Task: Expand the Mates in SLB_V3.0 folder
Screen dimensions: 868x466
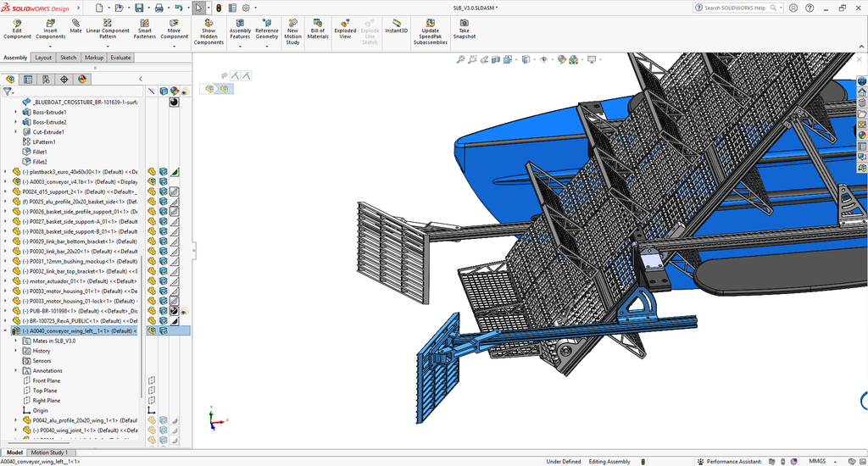Action: 15,341
